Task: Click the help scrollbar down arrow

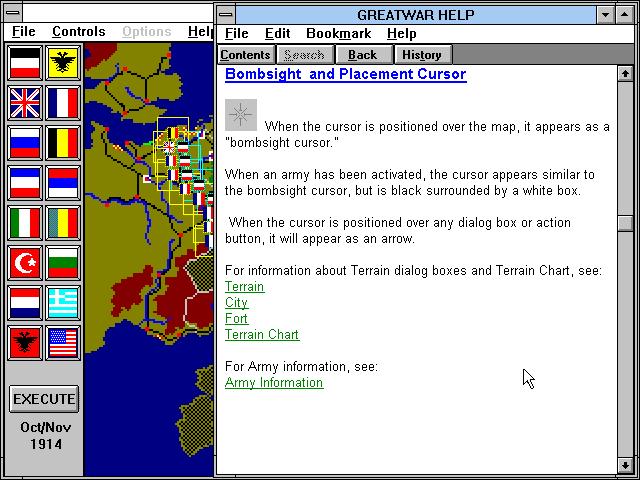Action: [x=625, y=465]
